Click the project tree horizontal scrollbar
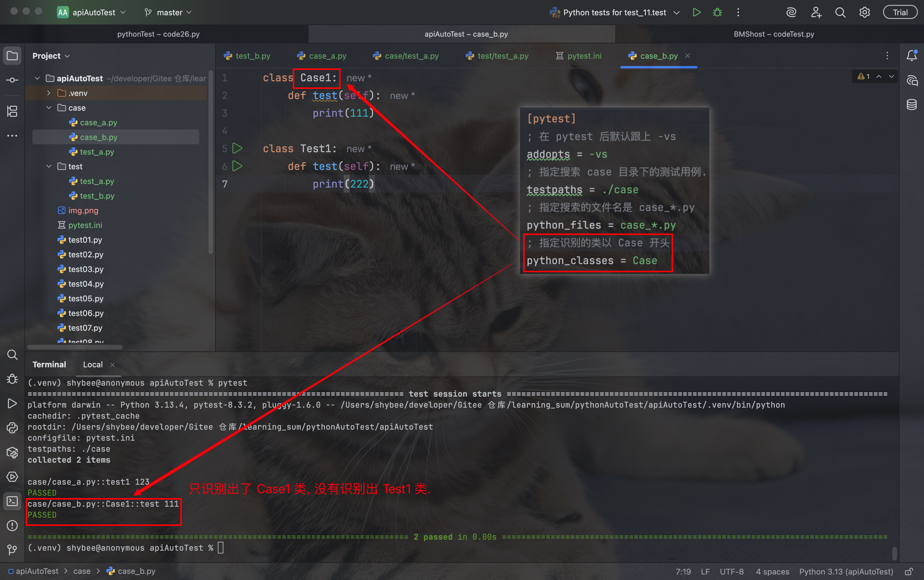The image size is (924, 580). pyautogui.click(x=75, y=347)
